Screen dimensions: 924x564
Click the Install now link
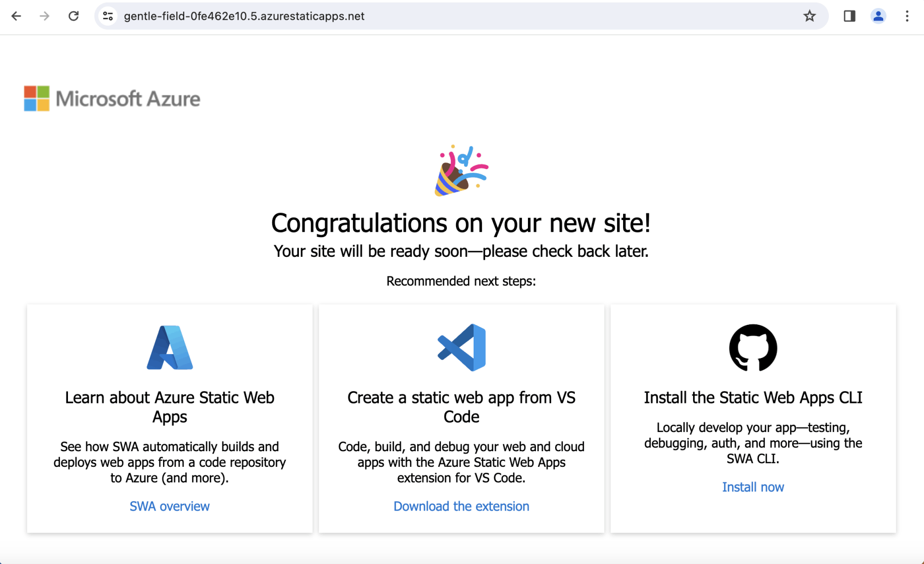coord(753,487)
